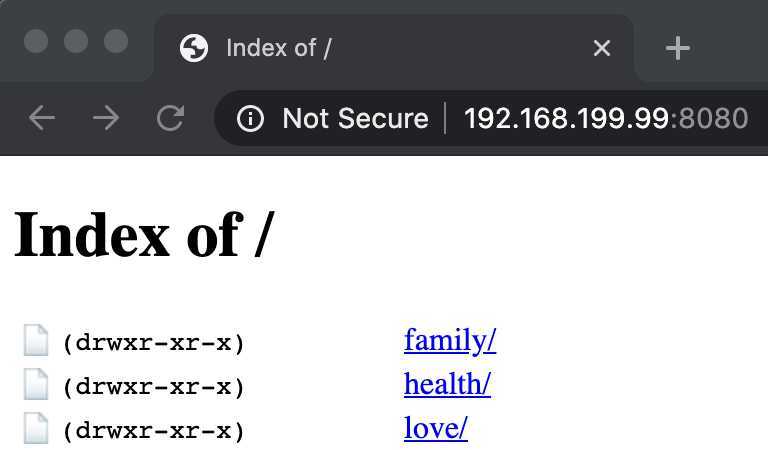Image resolution: width=768 pixels, height=450 pixels.
Task: Click the globe favicon on the tab
Action: click(194, 48)
